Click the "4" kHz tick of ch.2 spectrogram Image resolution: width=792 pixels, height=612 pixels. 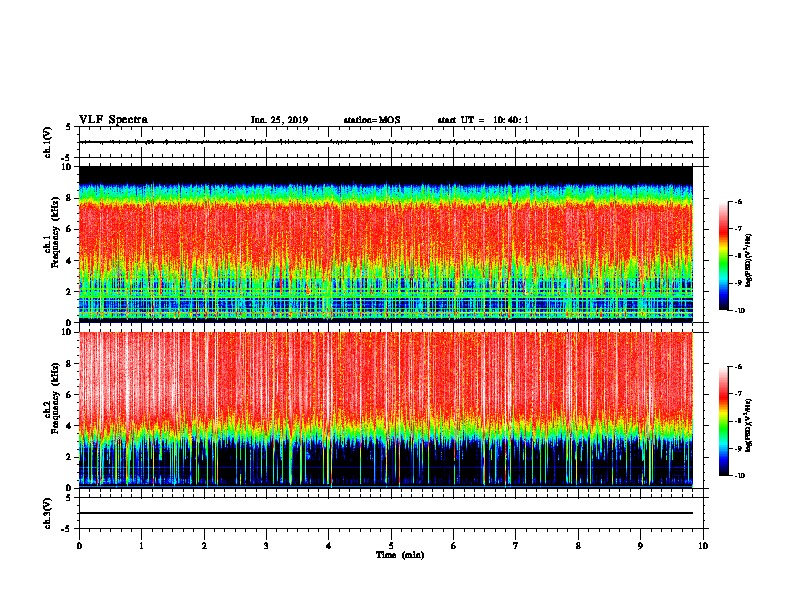[x=71, y=426]
